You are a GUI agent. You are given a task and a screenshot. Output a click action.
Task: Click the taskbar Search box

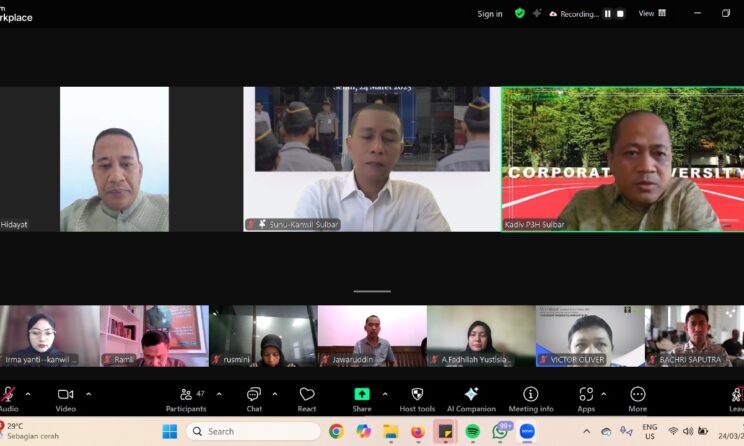coord(254,431)
